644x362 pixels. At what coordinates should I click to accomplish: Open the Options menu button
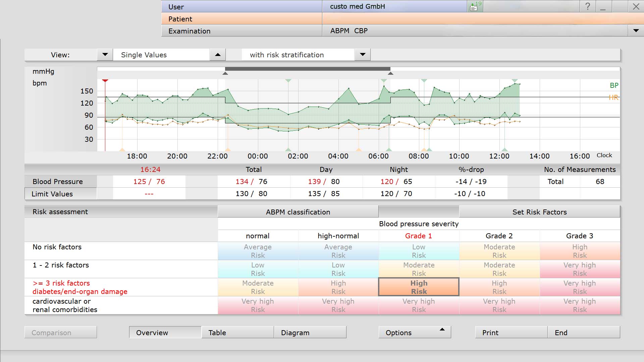point(415,333)
